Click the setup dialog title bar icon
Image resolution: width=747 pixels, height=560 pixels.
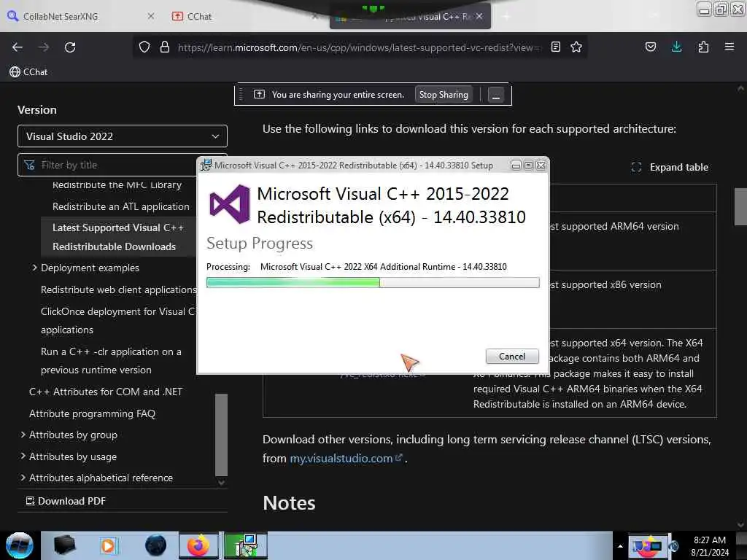(206, 165)
